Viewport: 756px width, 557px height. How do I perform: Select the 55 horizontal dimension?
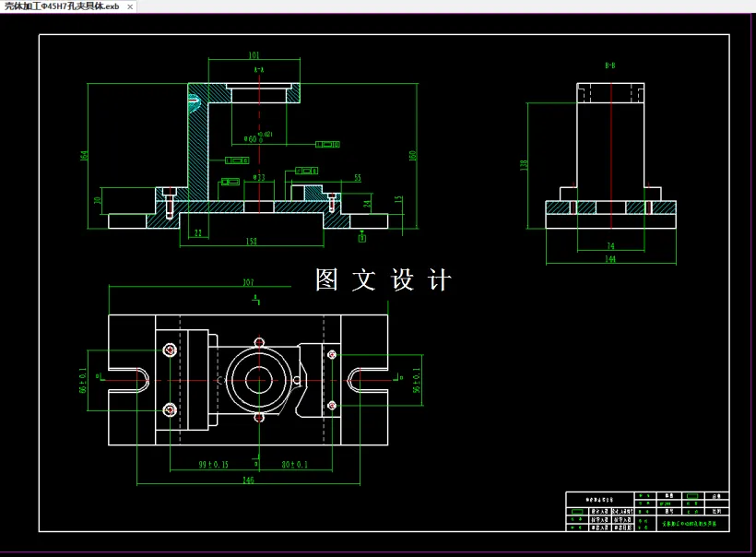358,177
